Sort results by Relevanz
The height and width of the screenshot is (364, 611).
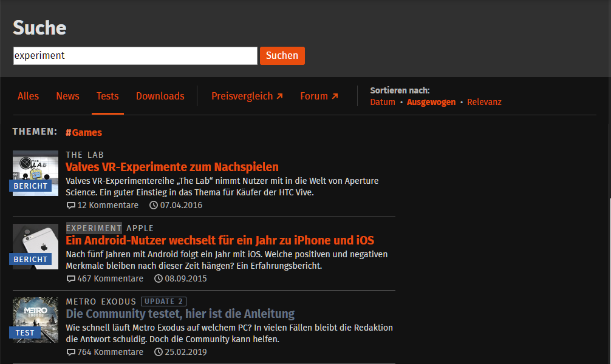click(x=484, y=102)
